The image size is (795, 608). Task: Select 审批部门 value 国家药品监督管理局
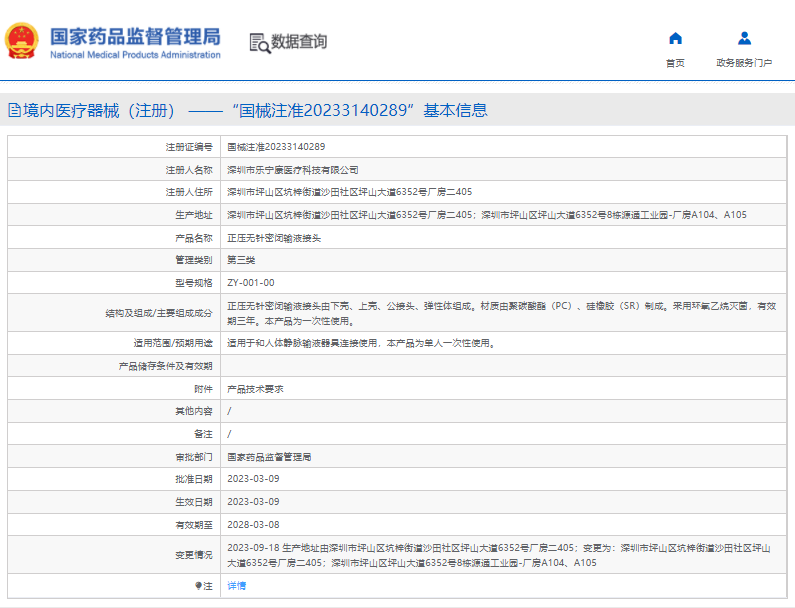[x=269, y=457]
